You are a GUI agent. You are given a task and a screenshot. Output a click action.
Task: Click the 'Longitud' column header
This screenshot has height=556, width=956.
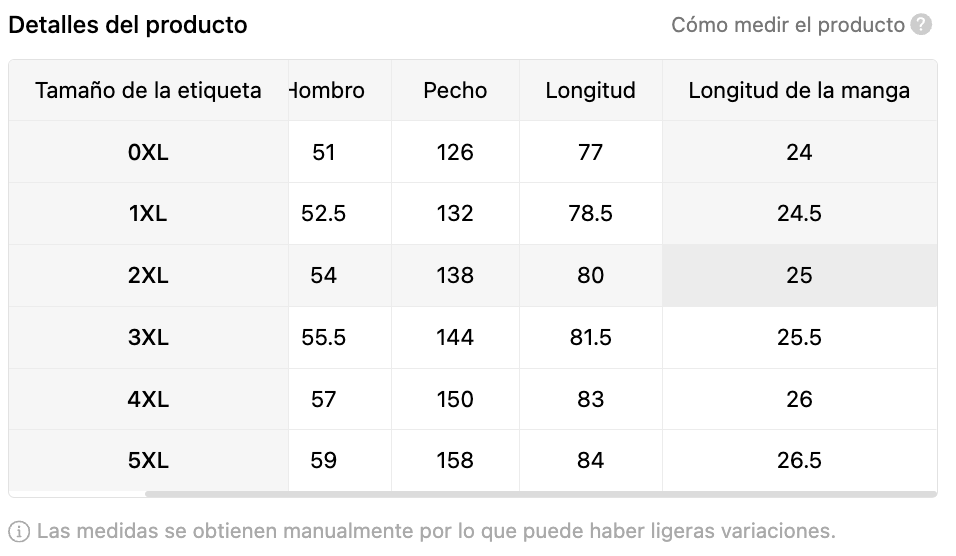click(590, 91)
